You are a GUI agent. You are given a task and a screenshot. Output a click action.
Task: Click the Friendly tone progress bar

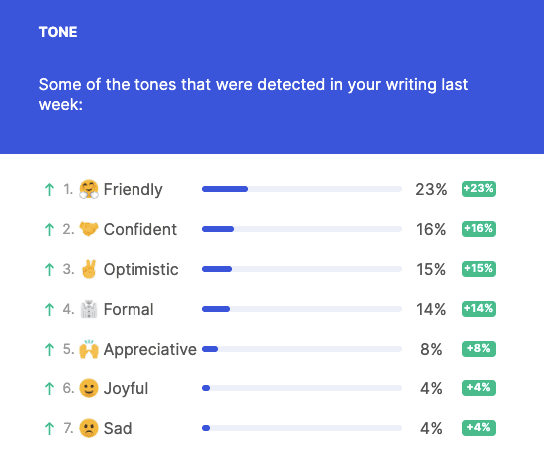coord(302,189)
